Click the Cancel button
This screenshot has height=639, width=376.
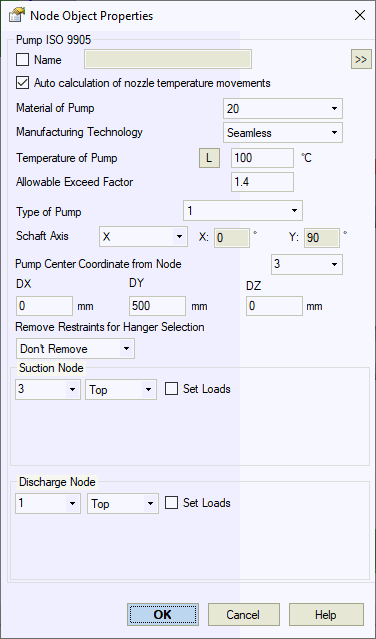click(x=244, y=614)
